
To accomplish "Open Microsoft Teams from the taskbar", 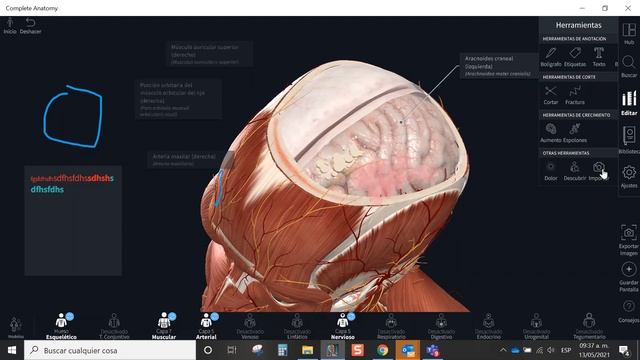I will tap(433, 350).
